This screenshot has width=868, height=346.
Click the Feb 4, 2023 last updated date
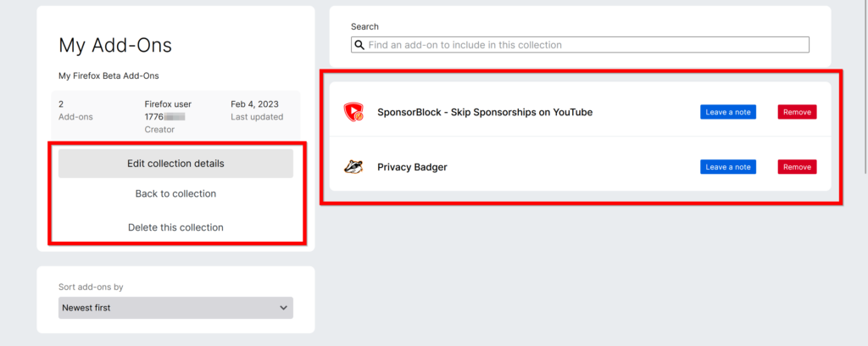point(254,104)
